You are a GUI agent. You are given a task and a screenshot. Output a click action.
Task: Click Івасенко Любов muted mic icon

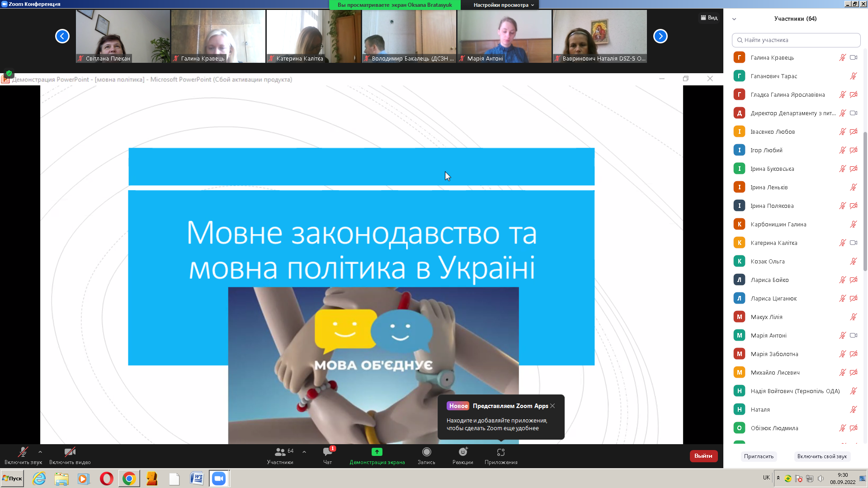click(843, 132)
